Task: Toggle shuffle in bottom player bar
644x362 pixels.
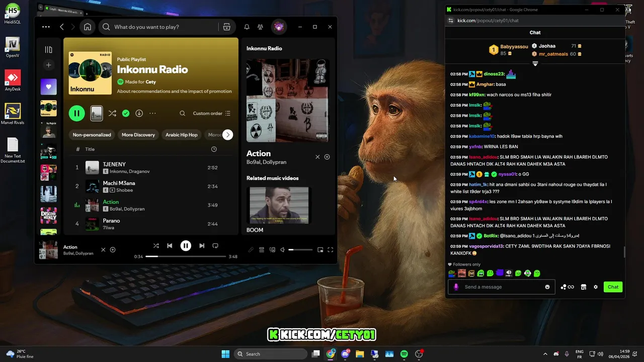Action: 156,246
